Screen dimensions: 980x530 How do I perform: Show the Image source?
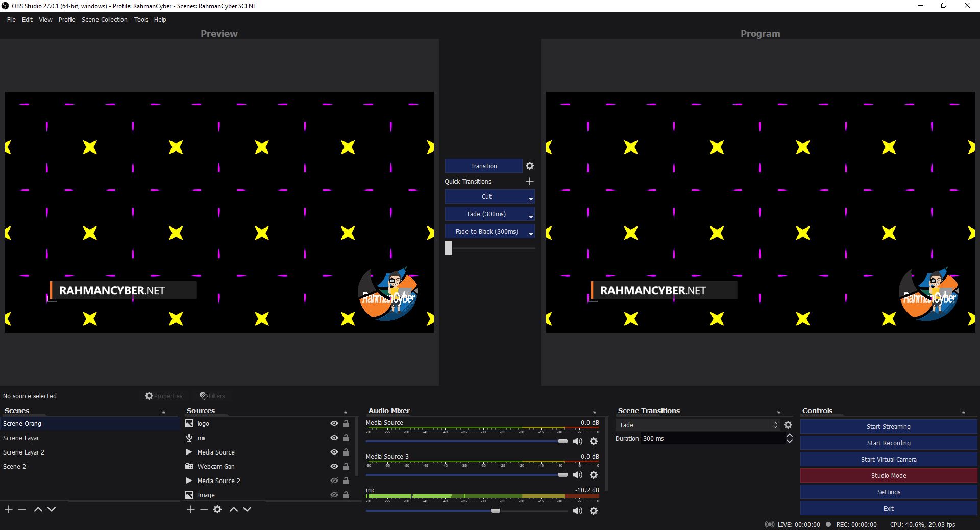(x=334, y=495)
